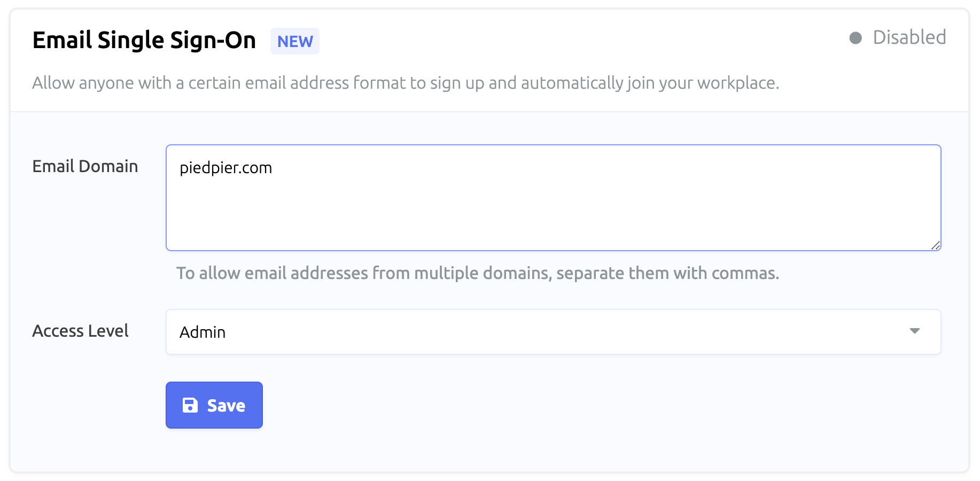Click the Save button text
The width and height of the screenshot is (980, 481).
point(226,406)
